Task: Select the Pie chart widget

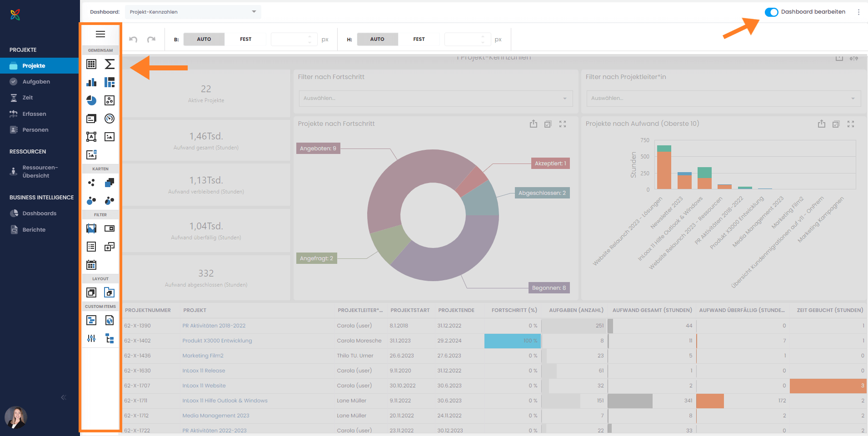Action: click(x=91, y=100)
